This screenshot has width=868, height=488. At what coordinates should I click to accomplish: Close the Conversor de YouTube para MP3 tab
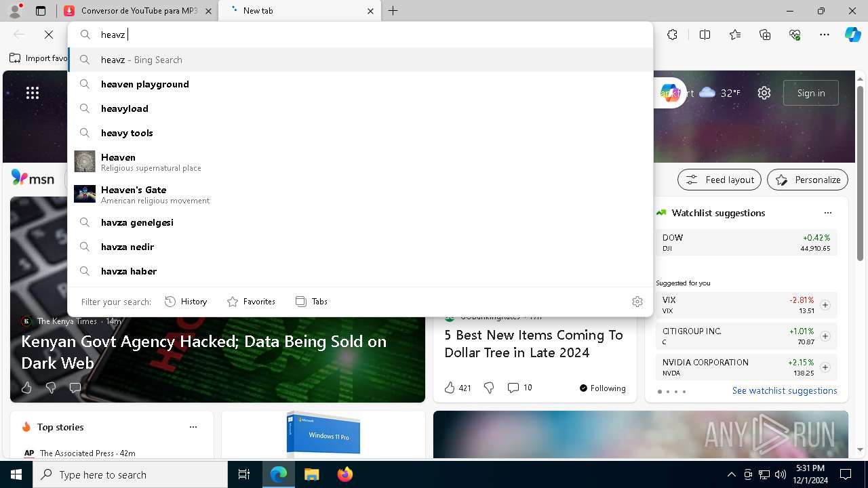[x=208, y=11]
